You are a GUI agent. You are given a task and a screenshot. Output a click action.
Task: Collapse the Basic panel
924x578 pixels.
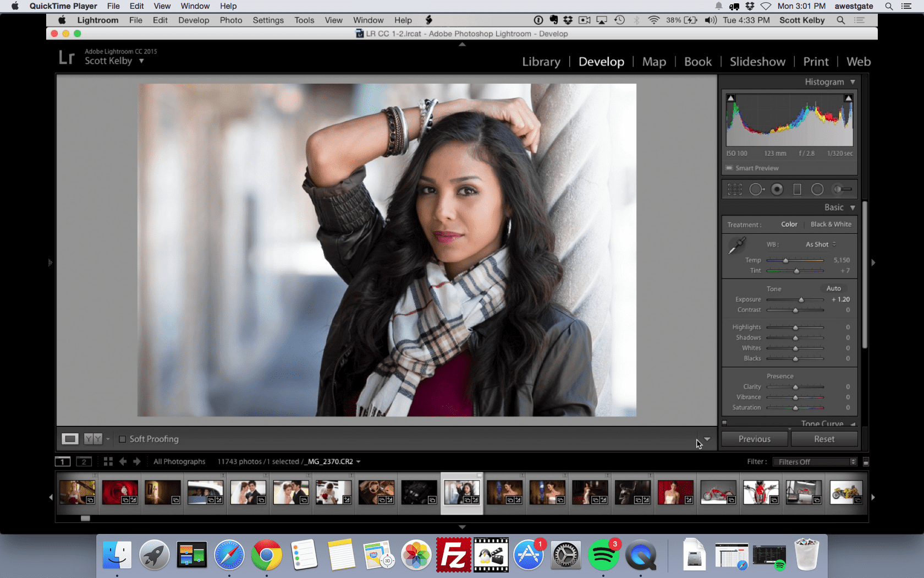point(852,208)
